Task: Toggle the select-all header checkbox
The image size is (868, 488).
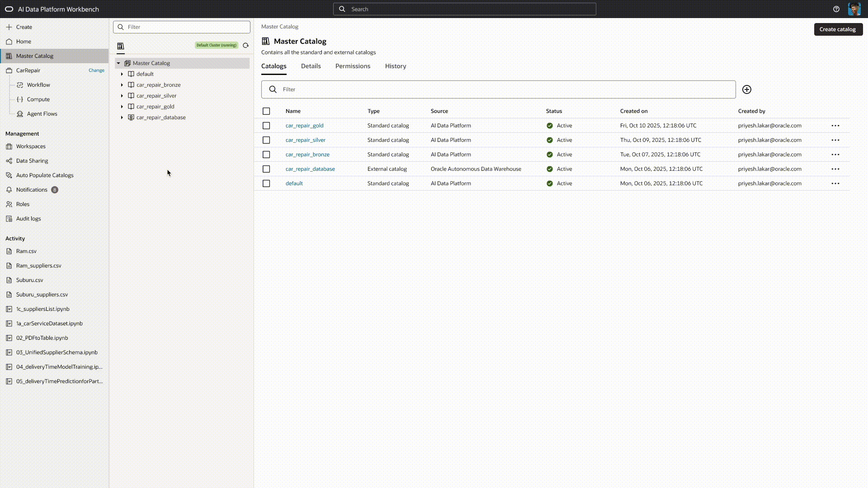Action: [266, 111]
